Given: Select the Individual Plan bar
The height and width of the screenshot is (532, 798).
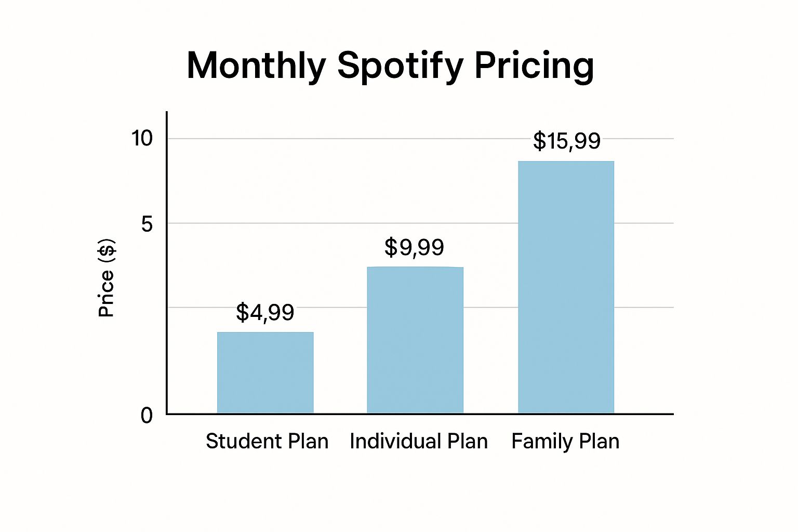Looking at the screenshot, I should click(415, 340).
